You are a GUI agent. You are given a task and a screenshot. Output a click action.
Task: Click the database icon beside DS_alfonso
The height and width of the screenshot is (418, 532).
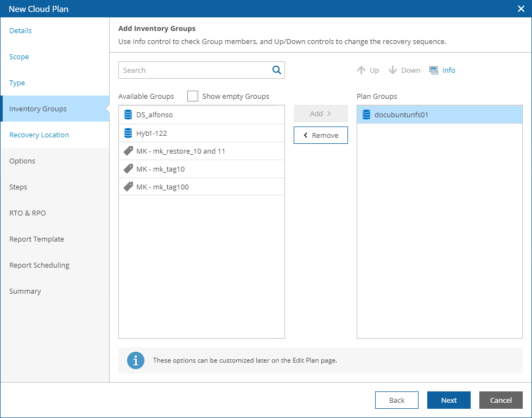(x=129, y=115)
